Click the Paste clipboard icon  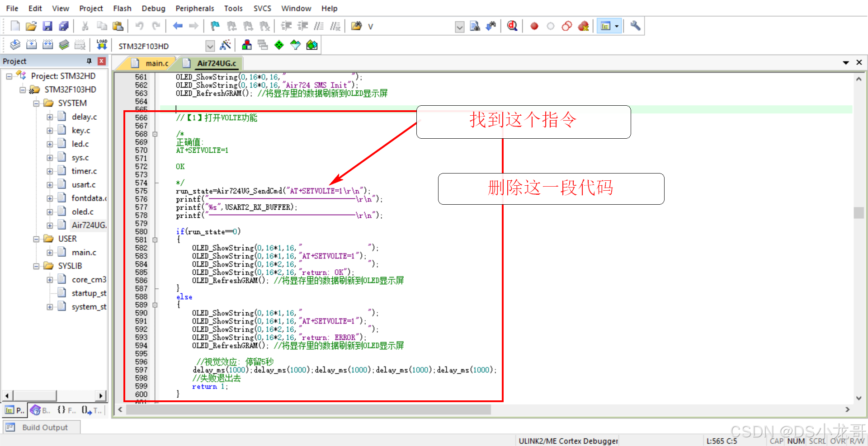(x=118, y=26)
